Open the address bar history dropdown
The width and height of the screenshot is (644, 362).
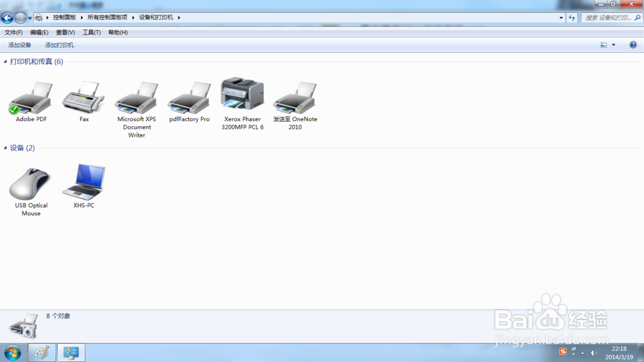coord(561,17)
